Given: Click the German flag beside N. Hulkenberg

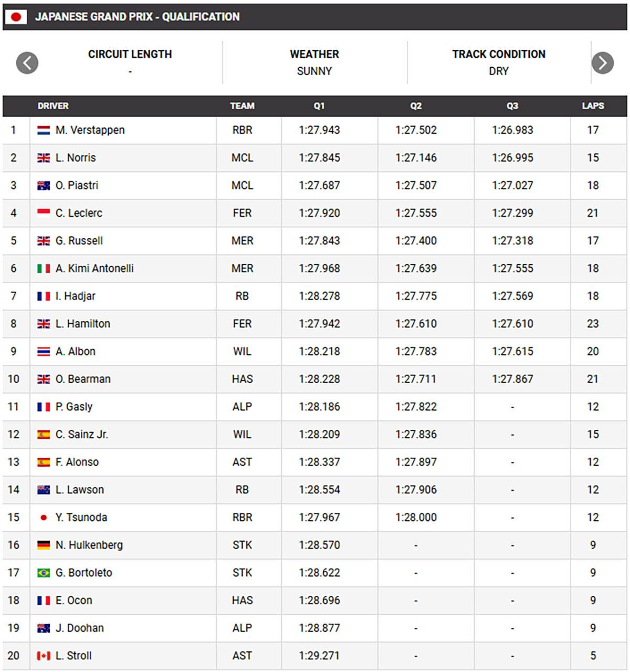Looking at the screenshot, I should click(44, 545).
